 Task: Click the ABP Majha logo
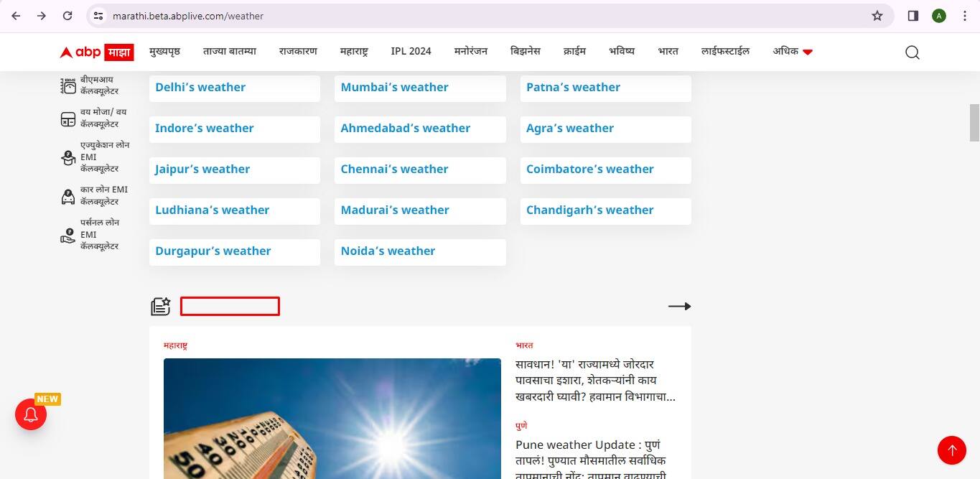(95, 52)
